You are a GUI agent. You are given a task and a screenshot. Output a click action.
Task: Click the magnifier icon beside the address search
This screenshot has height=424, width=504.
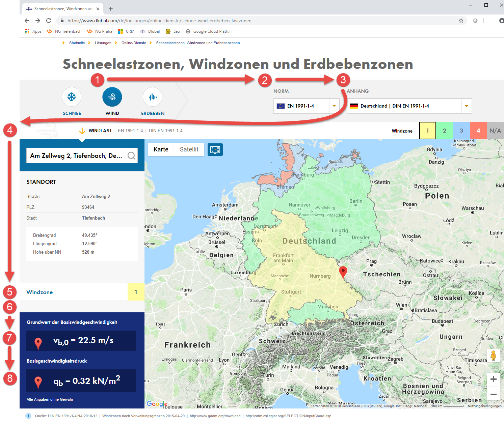(x=131, y=156)
